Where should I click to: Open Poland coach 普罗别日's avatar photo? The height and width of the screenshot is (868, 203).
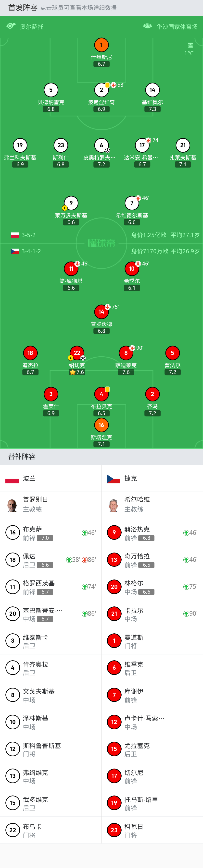click(x=13, y=505)
